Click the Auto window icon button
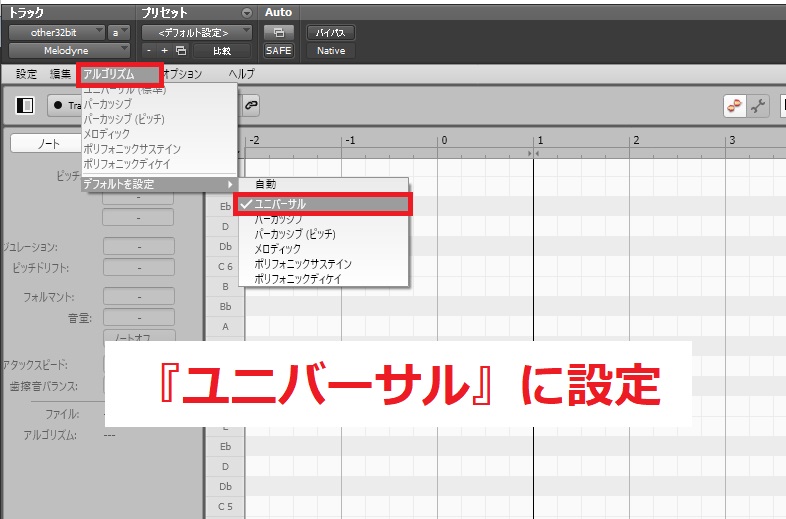 tap(278, 32)
